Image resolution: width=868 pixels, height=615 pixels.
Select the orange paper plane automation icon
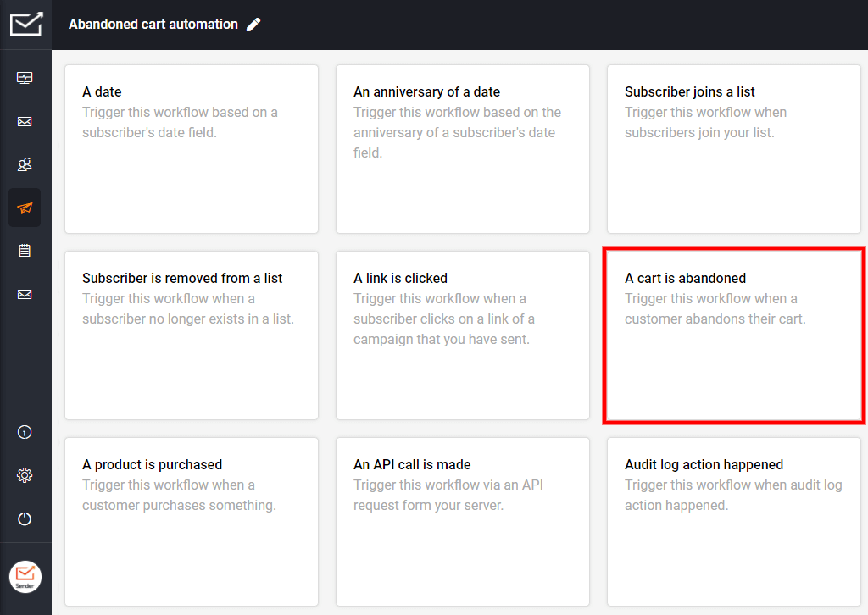tap(25, 208)
